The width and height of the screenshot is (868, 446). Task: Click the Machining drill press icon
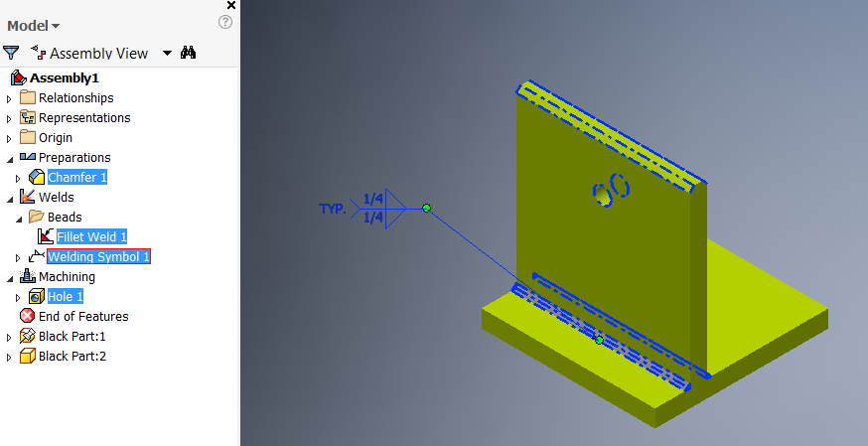(x=28, y=276)
